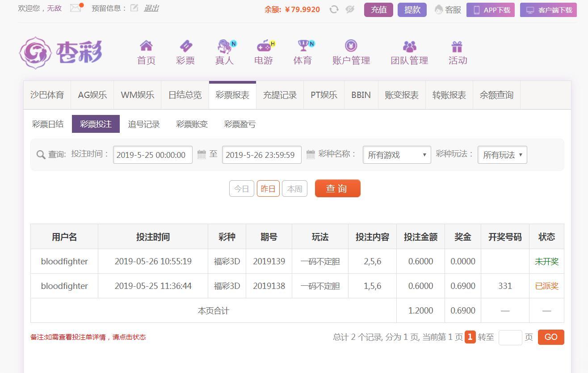Screen dimensions: 588x373
Task: Open 账户管理 account icon
Action: (x=351, y=46)
